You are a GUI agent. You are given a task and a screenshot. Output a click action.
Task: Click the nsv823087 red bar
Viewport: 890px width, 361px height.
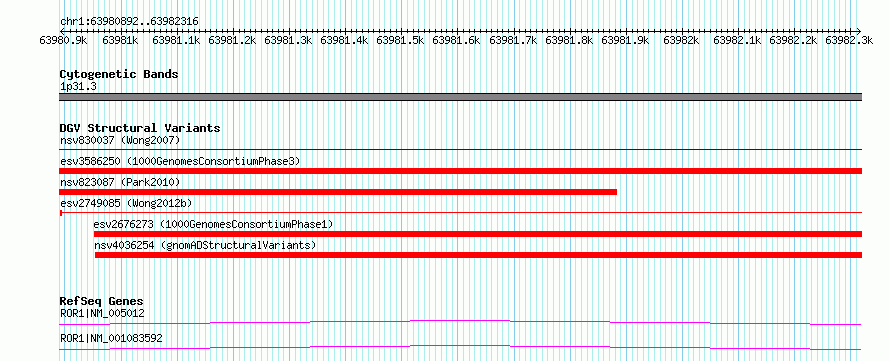pos(338,192)
